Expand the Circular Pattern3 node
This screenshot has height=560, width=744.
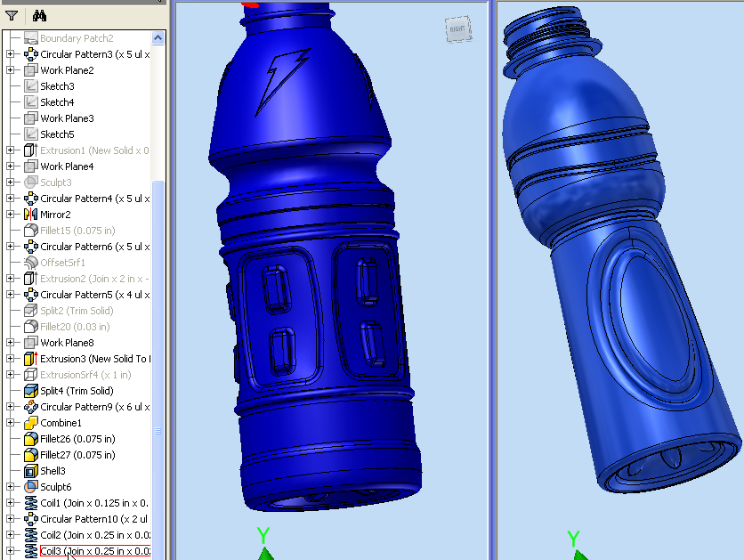[x=10, y=54]
